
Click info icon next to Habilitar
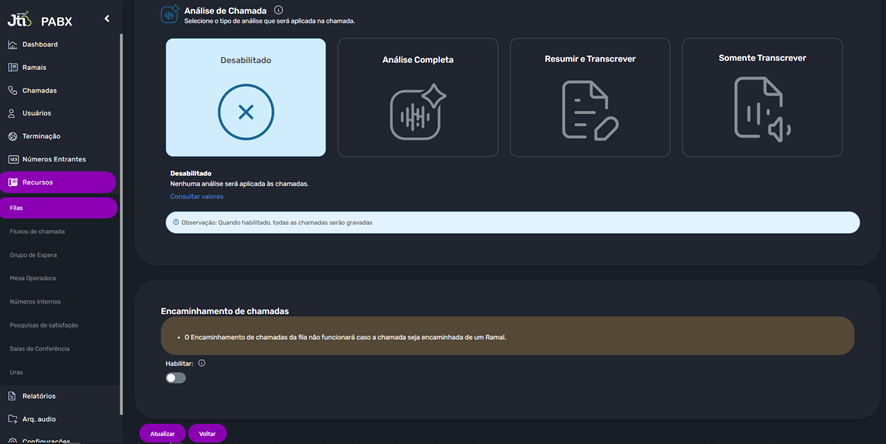click(x=202, y=364)
